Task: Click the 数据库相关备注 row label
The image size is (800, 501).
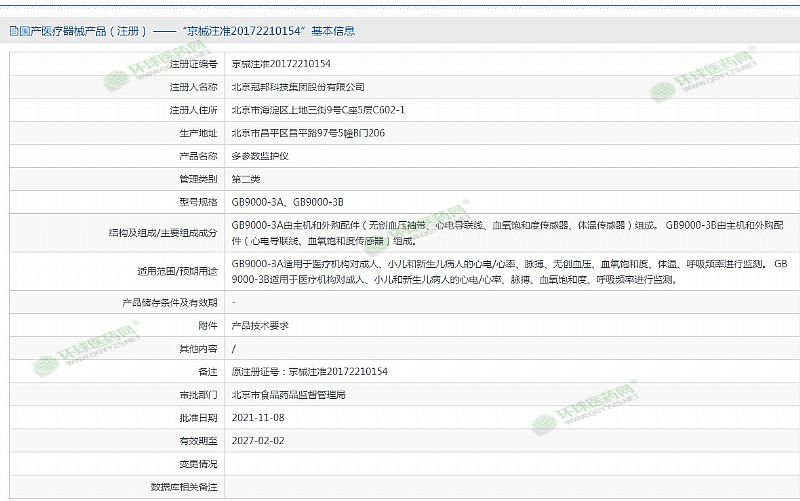Action: pyautogui.click(x=184, y=487)
